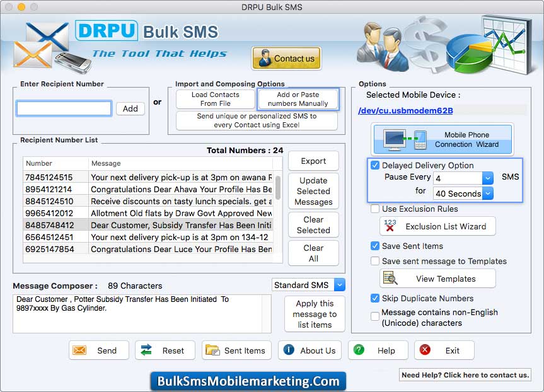
Task: Click the green arrows Reset icon
Action: coord(146,350)
